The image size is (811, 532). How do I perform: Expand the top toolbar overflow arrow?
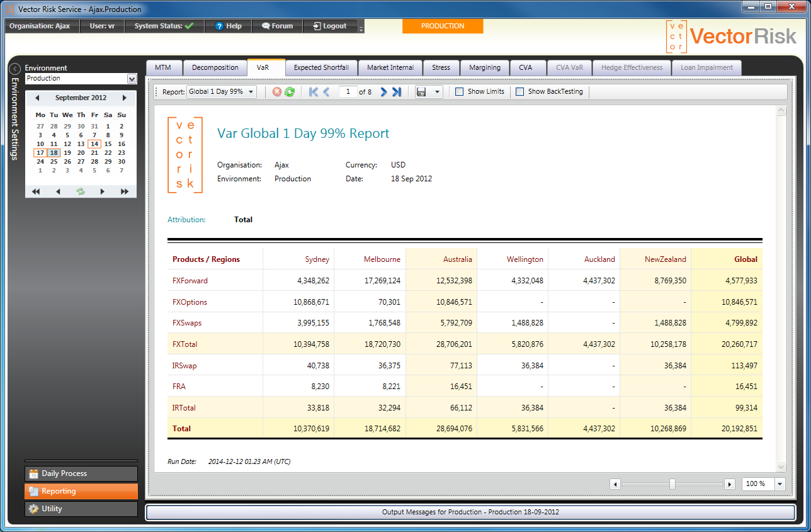[361, 29]
